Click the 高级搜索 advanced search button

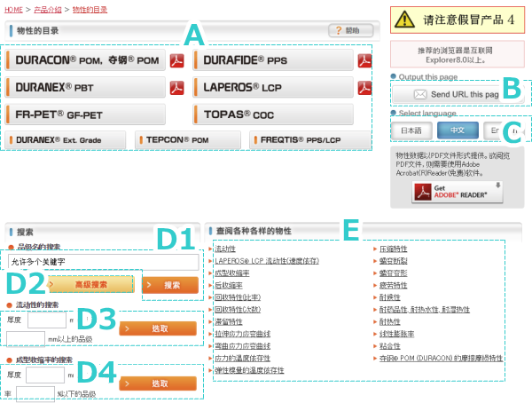(x=91, y=285)
